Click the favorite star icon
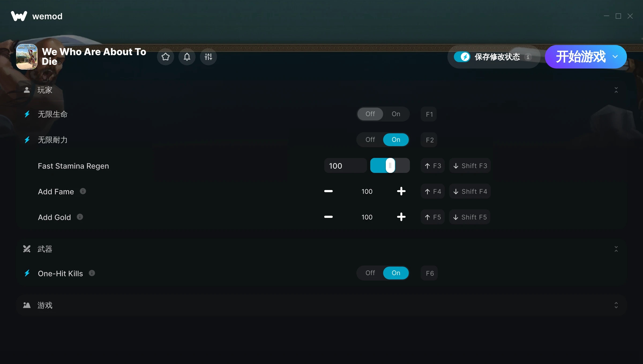The width and height of the screenshot is (643, 364). [165, 57]
